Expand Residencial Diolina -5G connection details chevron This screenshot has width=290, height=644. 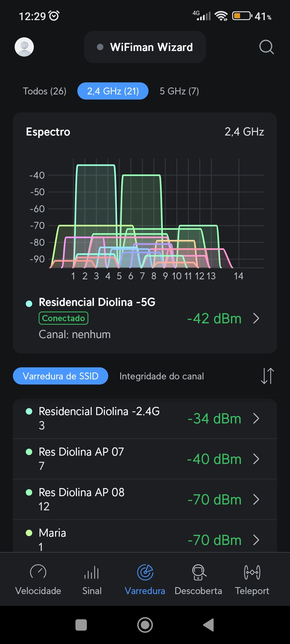pyautogui.click(x=256, y=319)
